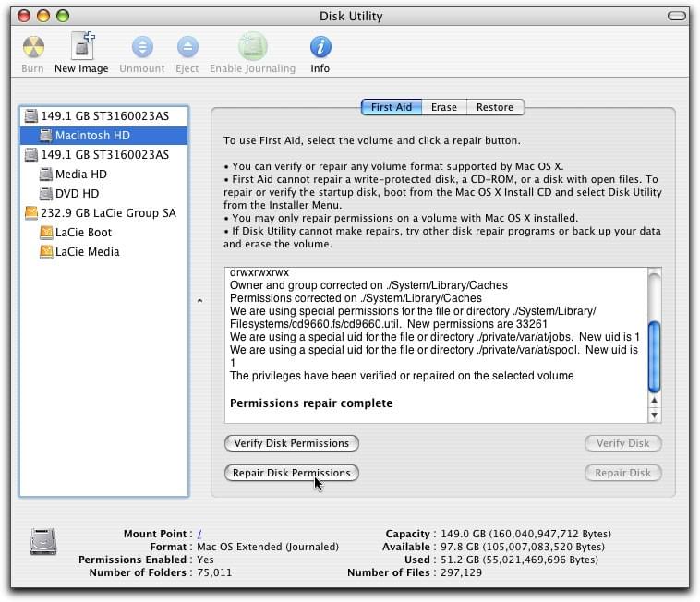
Task: Click the toolbar toggle pill button
Action: [x=676, y=16]
